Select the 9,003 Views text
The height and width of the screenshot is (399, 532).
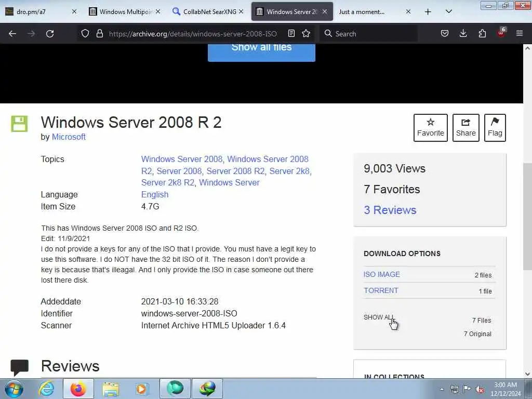coord(394,169)
